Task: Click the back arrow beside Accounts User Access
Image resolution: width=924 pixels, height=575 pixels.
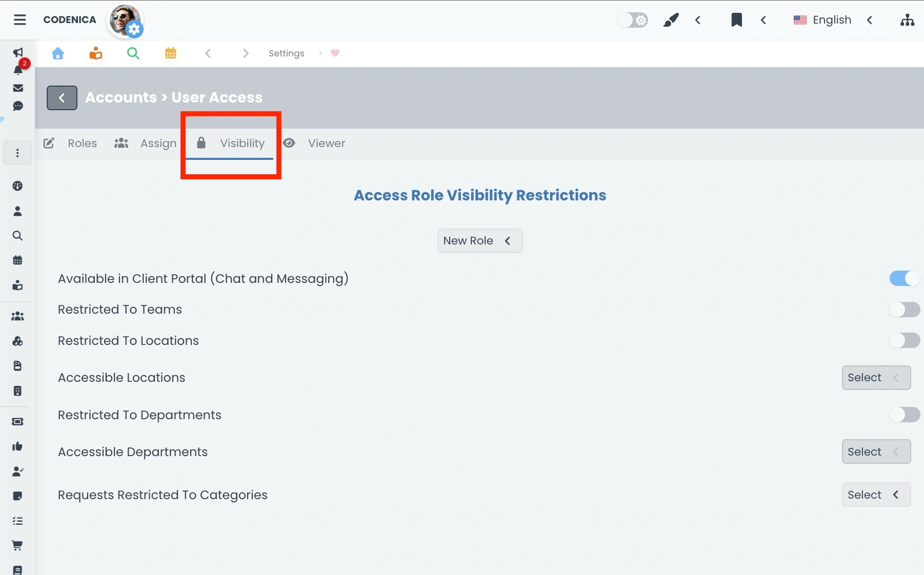Action: tap(62, 97)
